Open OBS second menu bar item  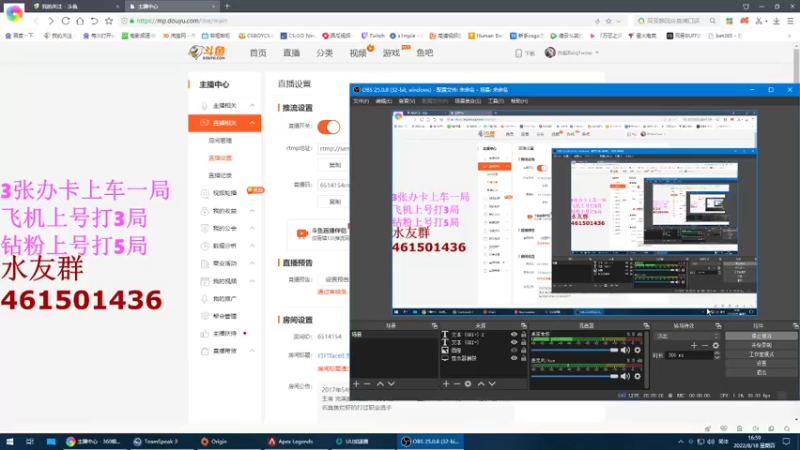coord(383,101)
